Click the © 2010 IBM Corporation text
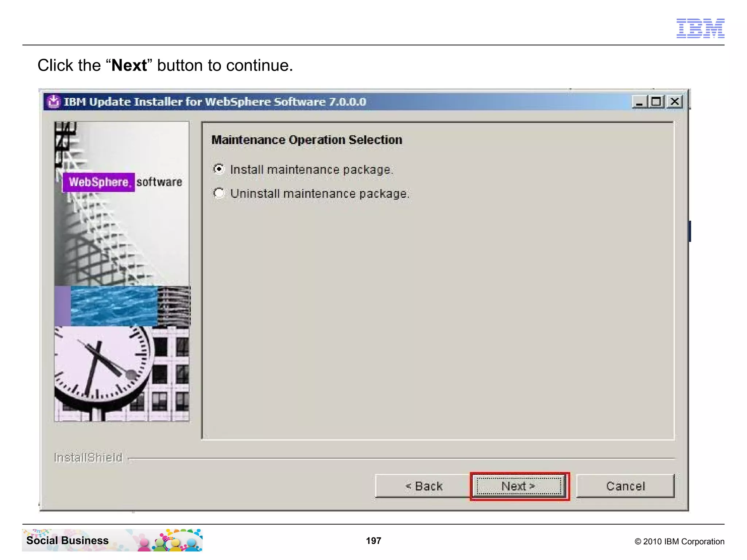 (x=680, y=541)
